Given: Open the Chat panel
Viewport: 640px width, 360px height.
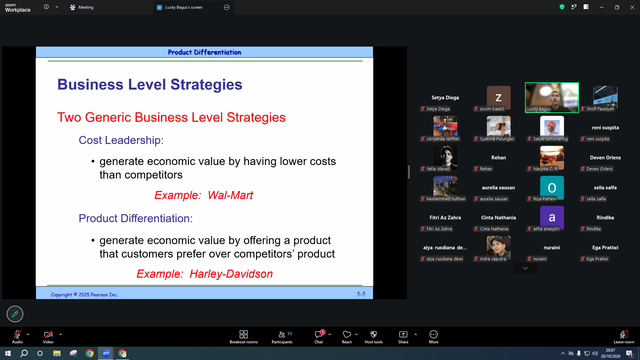Looking at the screenshot, I should (319, 337).
